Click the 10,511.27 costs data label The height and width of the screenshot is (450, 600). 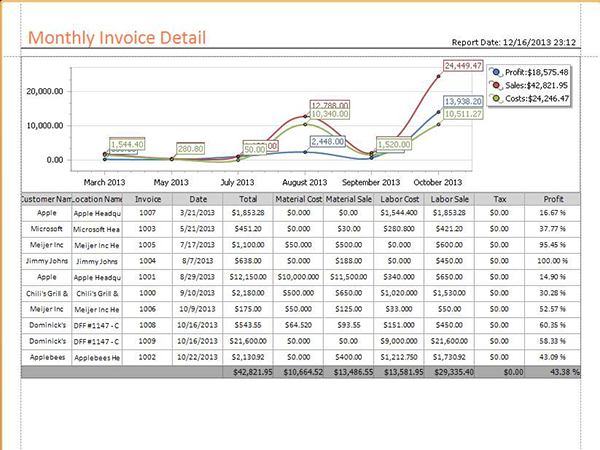pyautogui.click(x=461, y=114)
